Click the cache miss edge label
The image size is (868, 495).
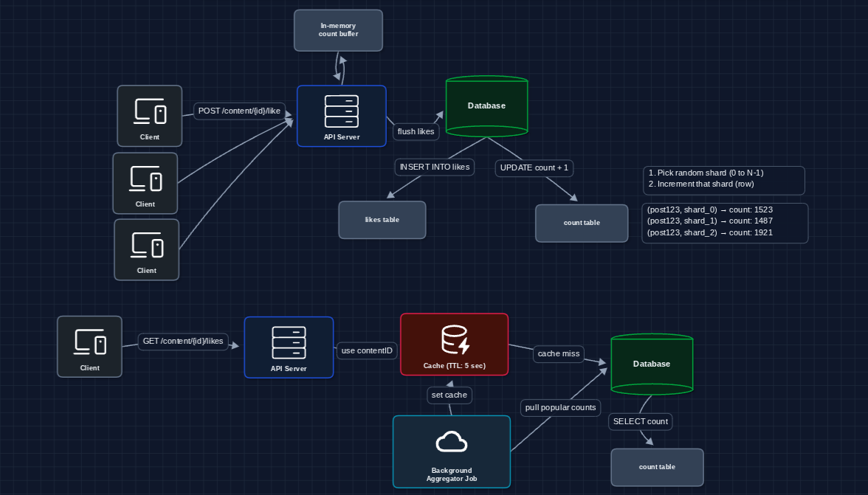click(x=559, y=354)
